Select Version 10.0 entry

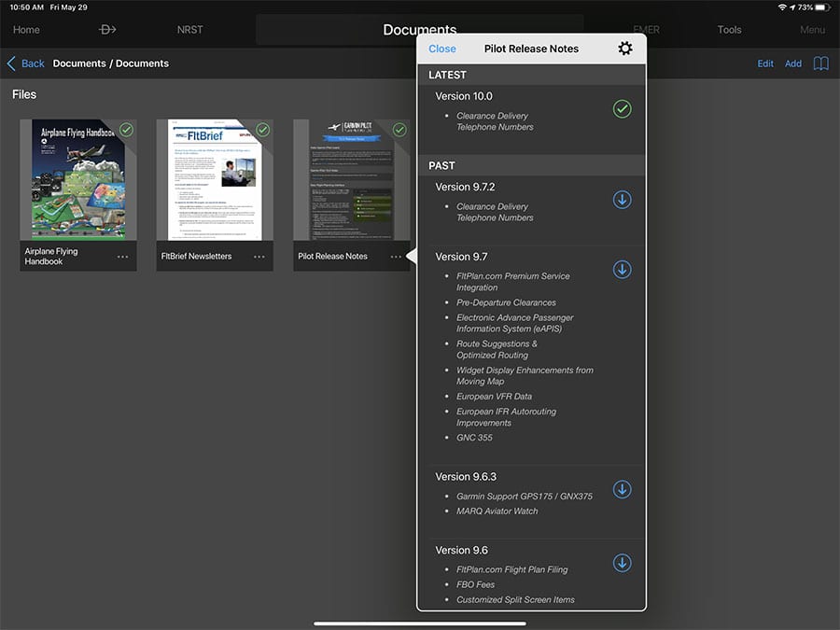click(x=531, y=119)
